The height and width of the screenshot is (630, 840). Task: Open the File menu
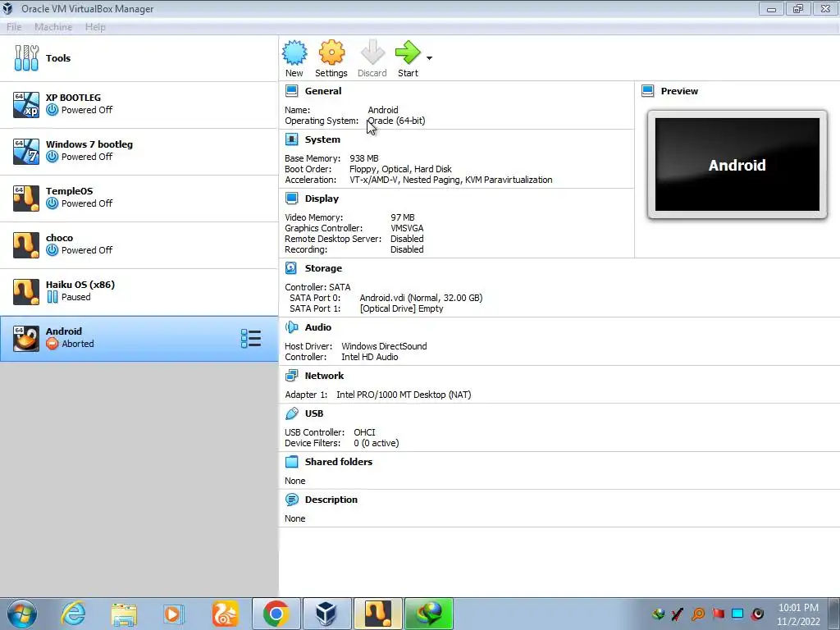click(14, 27)
